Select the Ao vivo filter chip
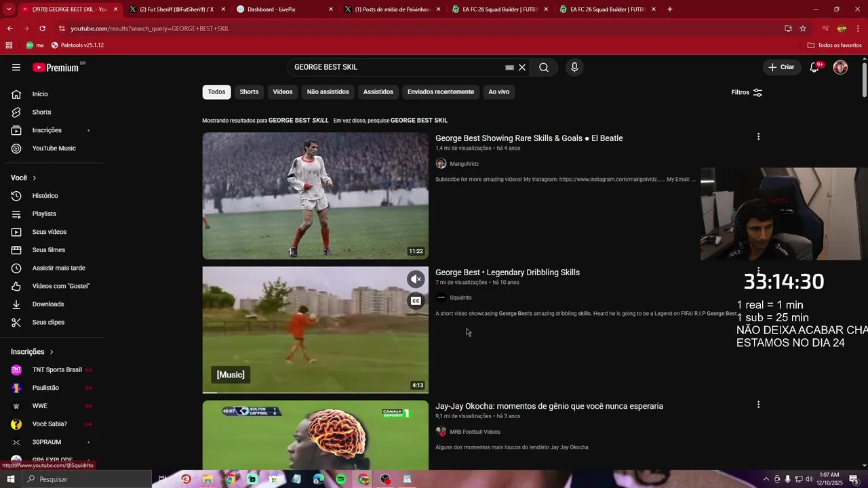 (x=498, y=92)
